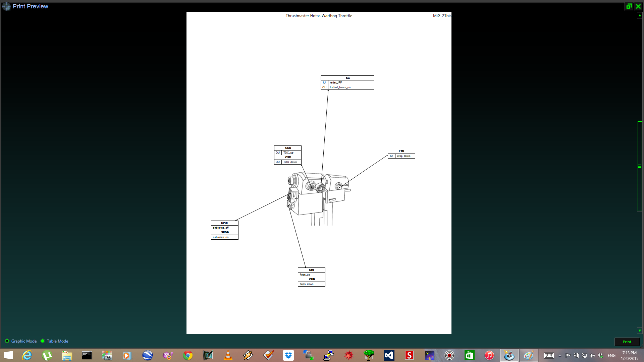This screenshot has width=644, height=362.
Task: Select the Table Mode radio button
Action: pyautogui.click(x=43, y=341)
